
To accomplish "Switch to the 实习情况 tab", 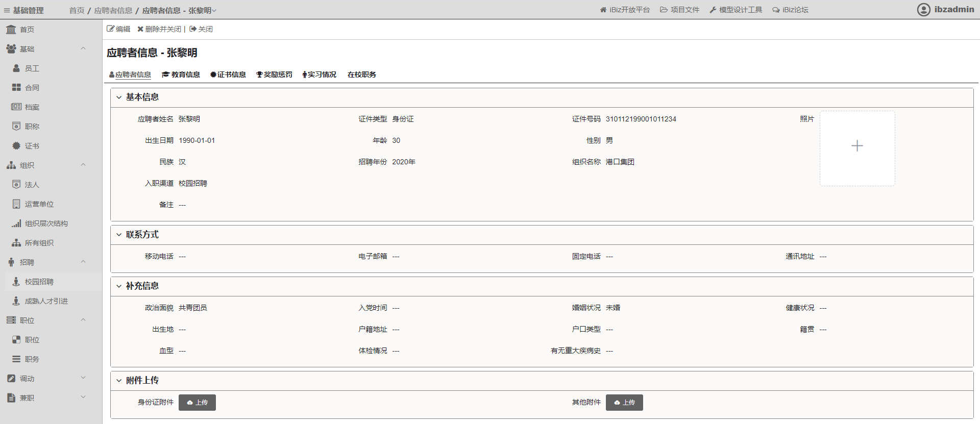I will pyautogui.click(x=320, y=74).
